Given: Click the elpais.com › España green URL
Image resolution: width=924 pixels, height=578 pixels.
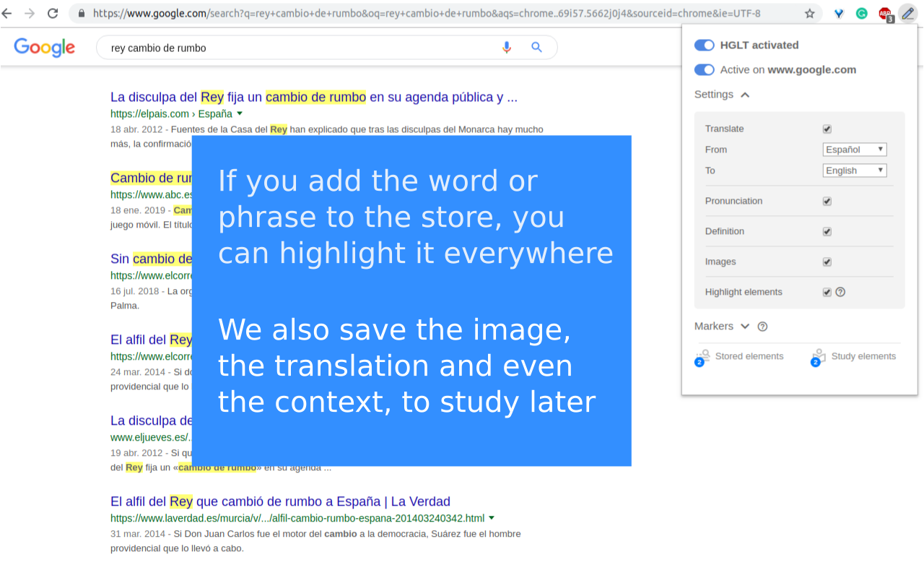Looking at the screenshot, I should click(171, 113).
